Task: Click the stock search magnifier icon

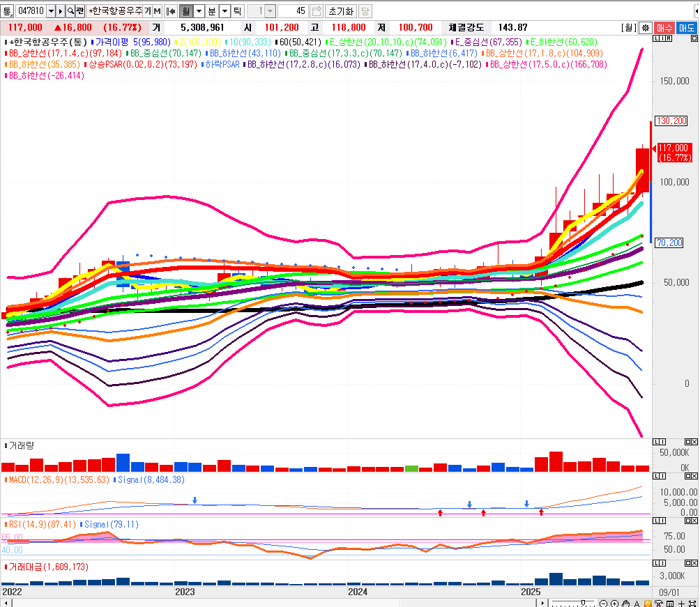Action: tap(70, 11)
